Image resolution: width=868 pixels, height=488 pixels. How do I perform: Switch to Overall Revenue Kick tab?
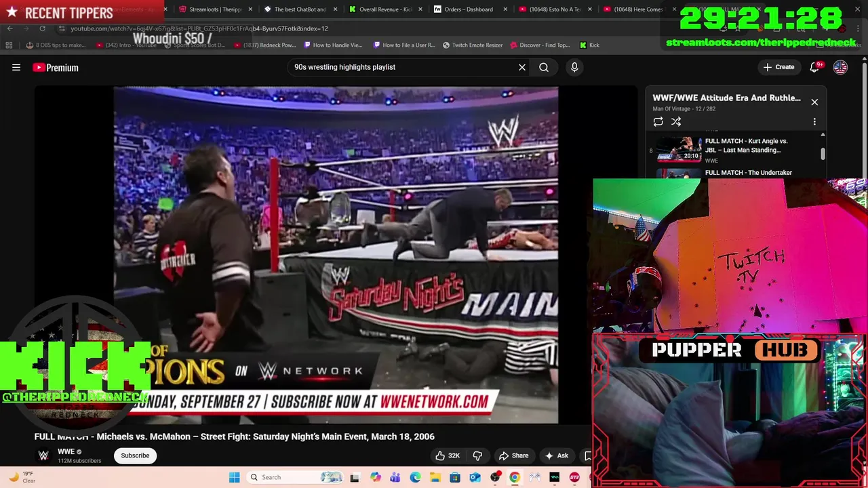385,9
